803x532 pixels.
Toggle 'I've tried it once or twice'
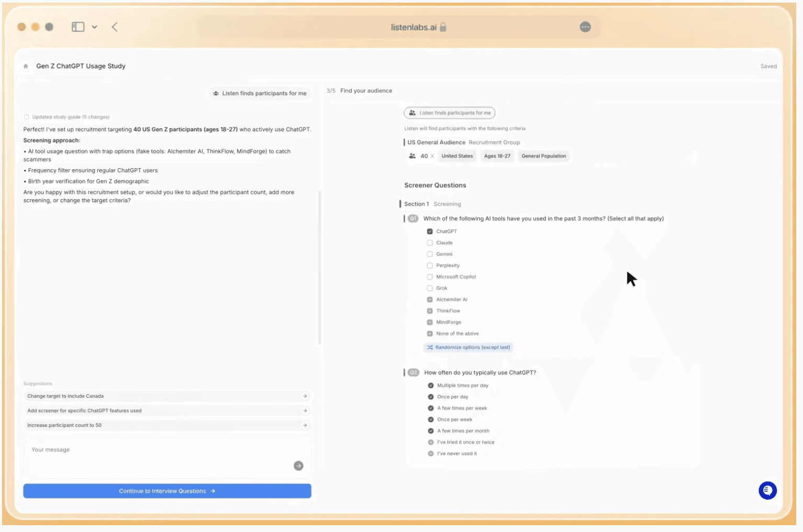click(x=431, y=443)
